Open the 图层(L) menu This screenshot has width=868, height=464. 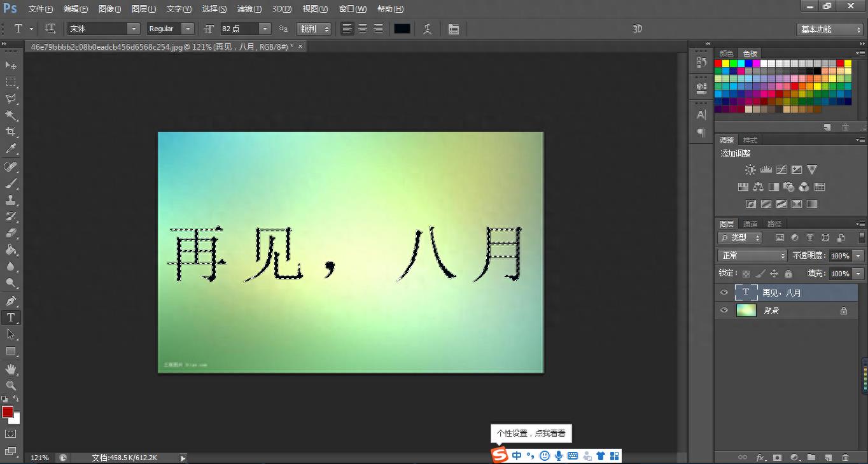click(144, 9)
